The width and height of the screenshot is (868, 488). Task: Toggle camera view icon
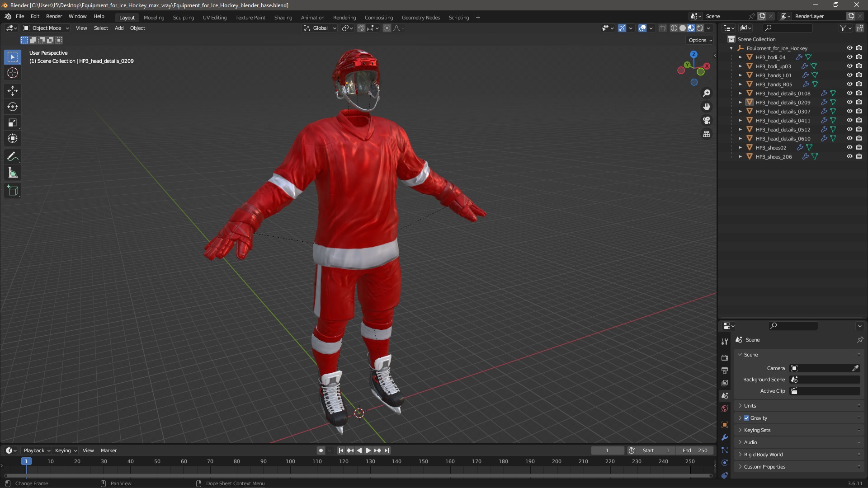coord(707,120)
